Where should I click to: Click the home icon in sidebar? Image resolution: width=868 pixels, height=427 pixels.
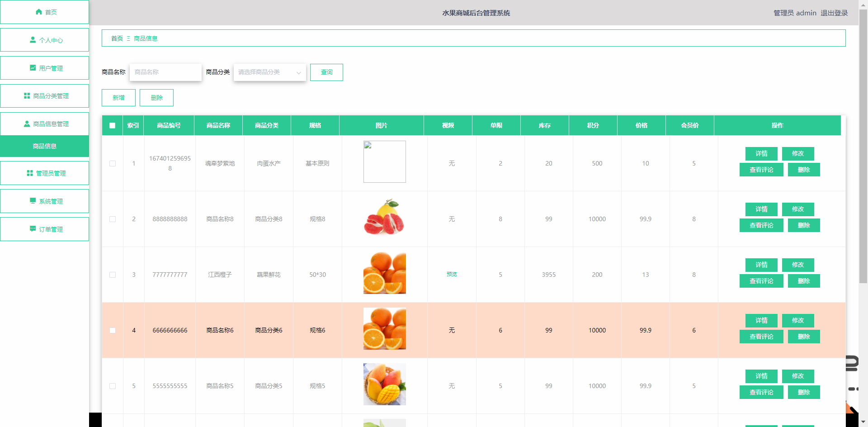[39, 12]
